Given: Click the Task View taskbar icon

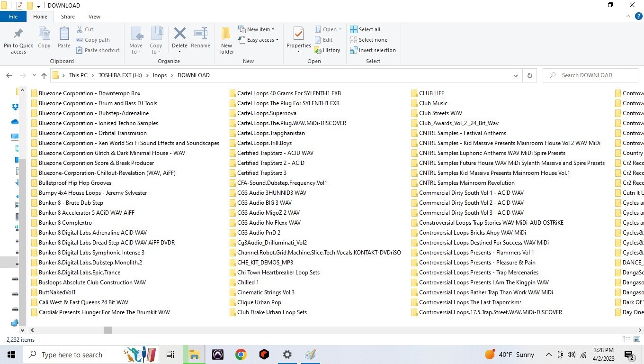Looking at the screenshot, I should point(170,355).
